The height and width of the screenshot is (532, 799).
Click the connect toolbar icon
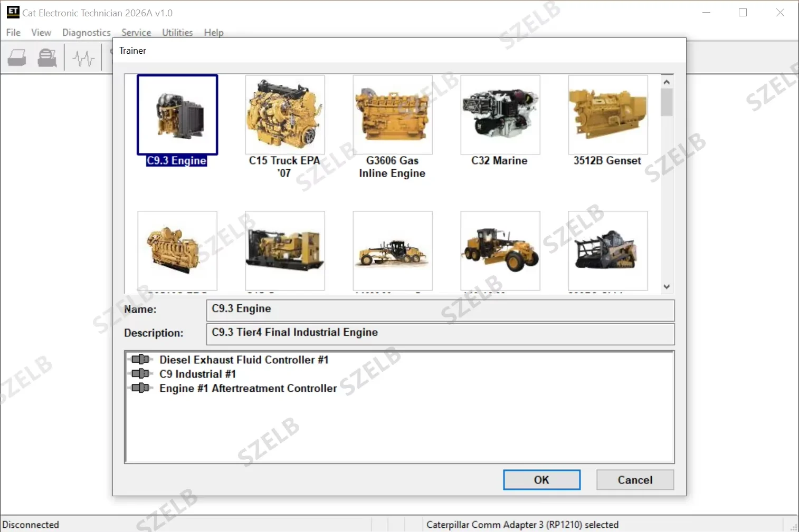(x=17, y=57)
